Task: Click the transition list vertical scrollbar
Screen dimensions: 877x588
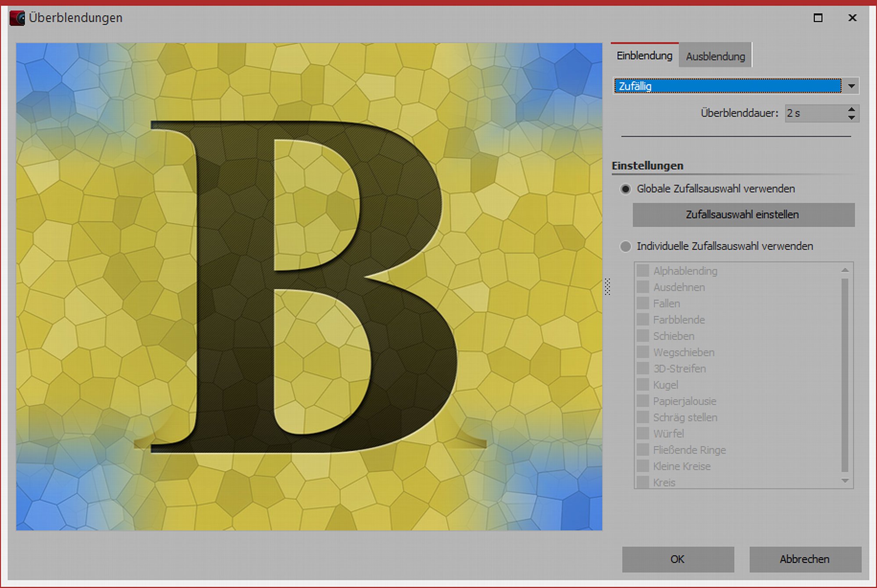Action: point(845,375)
